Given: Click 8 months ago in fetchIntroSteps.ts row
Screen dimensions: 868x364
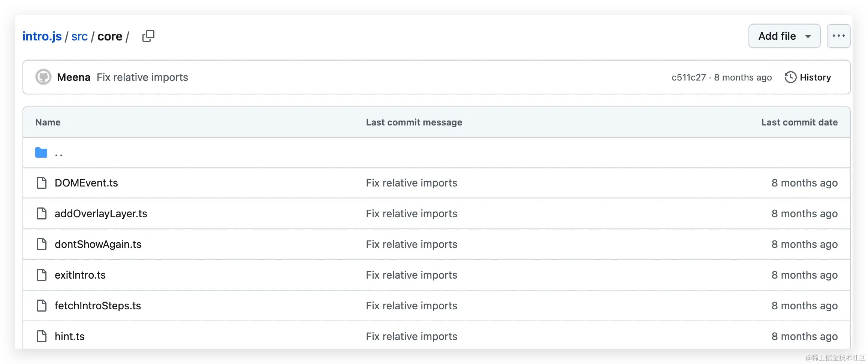Looking at the screenshot, I should pos(804,306).
